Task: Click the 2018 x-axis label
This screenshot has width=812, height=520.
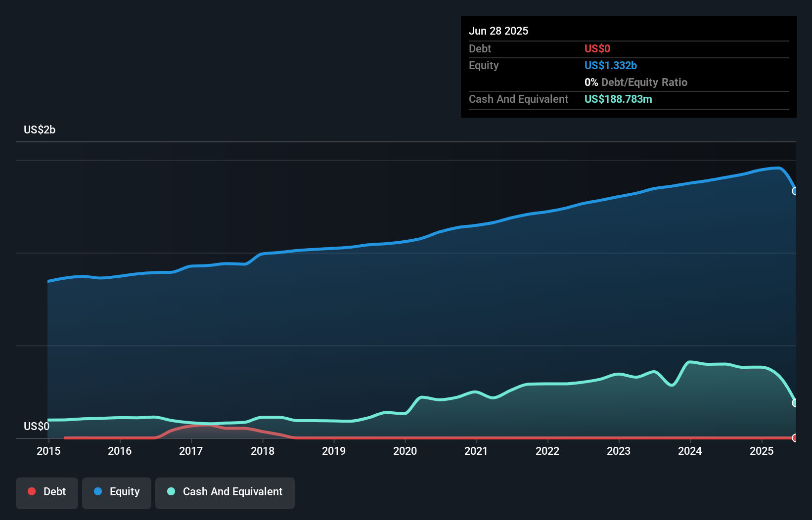Action: [263, 451]
